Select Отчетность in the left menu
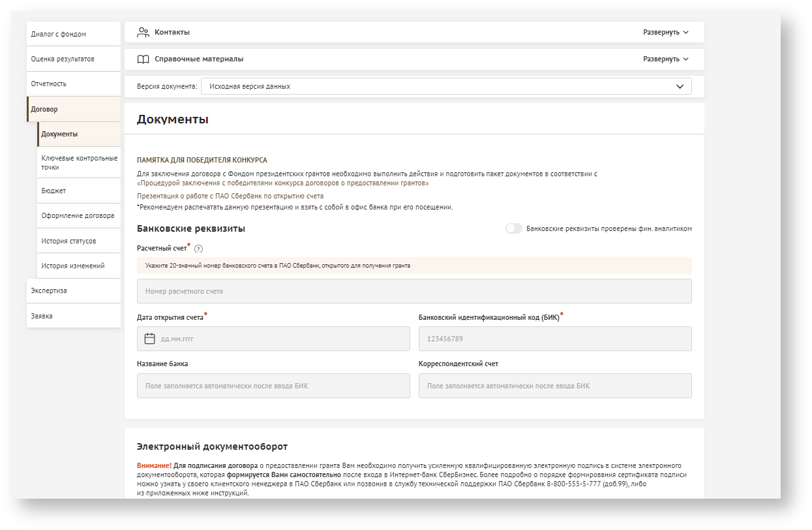Screen dimensions: 812x530 49,84
